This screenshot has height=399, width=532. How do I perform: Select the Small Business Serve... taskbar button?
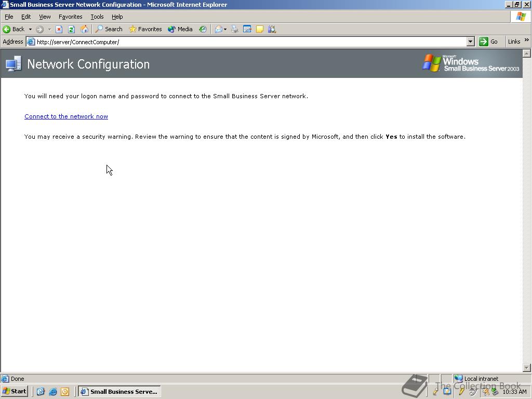119,392
